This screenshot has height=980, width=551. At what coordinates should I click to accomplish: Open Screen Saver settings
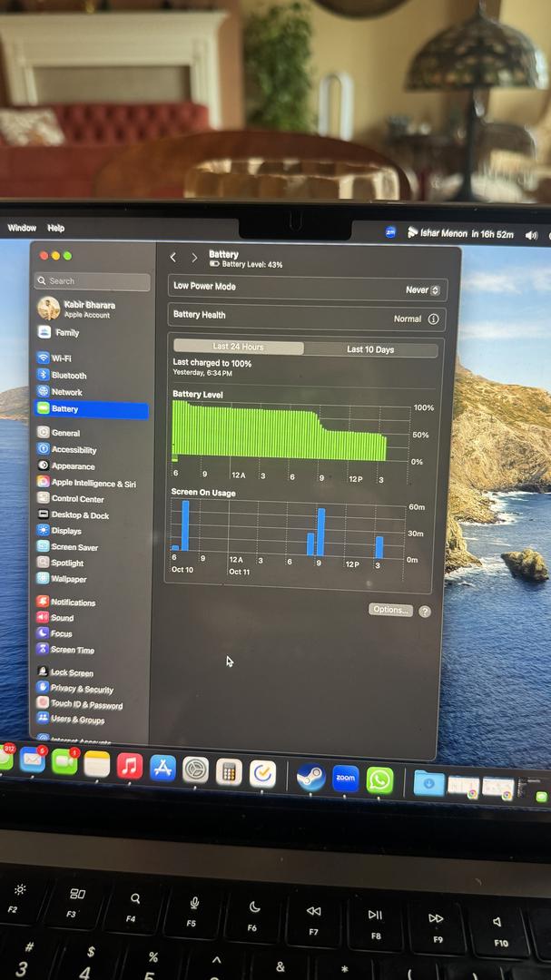(x=74, y=547)
